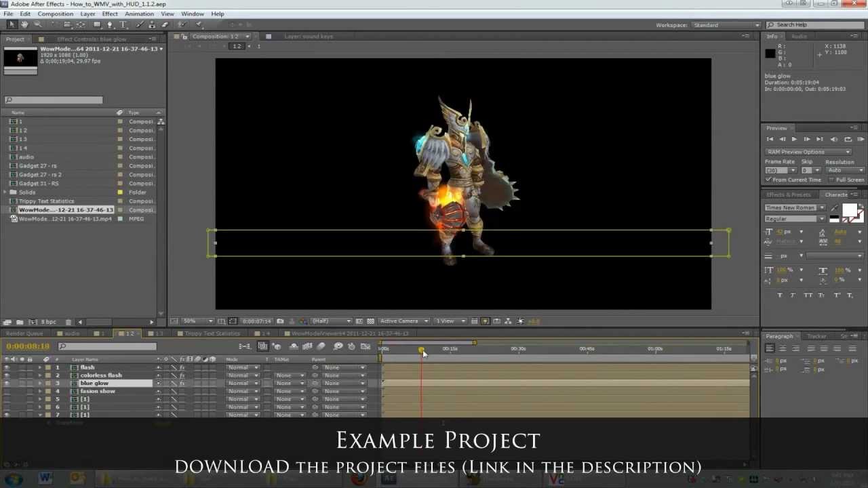Viewport: 868px width, 488px height.
Task: Open the Layer menu
Action: [88, 14]
